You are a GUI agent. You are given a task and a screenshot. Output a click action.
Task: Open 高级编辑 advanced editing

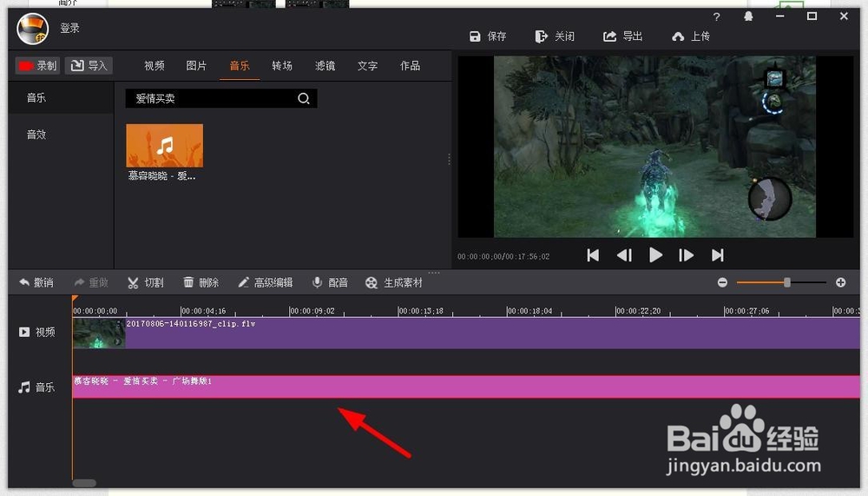coord(265,282)
